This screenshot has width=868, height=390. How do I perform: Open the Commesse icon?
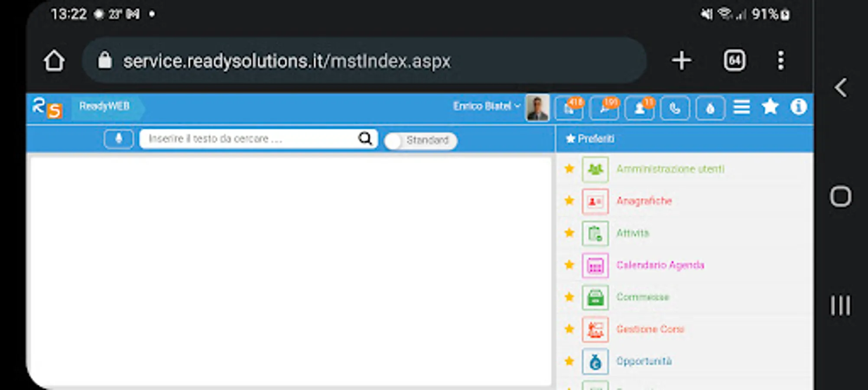595,297
